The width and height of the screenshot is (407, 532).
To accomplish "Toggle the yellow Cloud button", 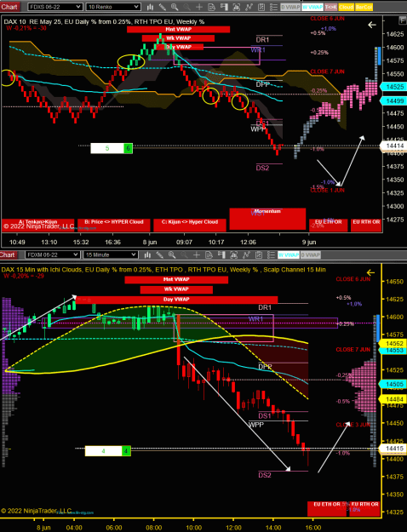I will [x=346, y=7].
